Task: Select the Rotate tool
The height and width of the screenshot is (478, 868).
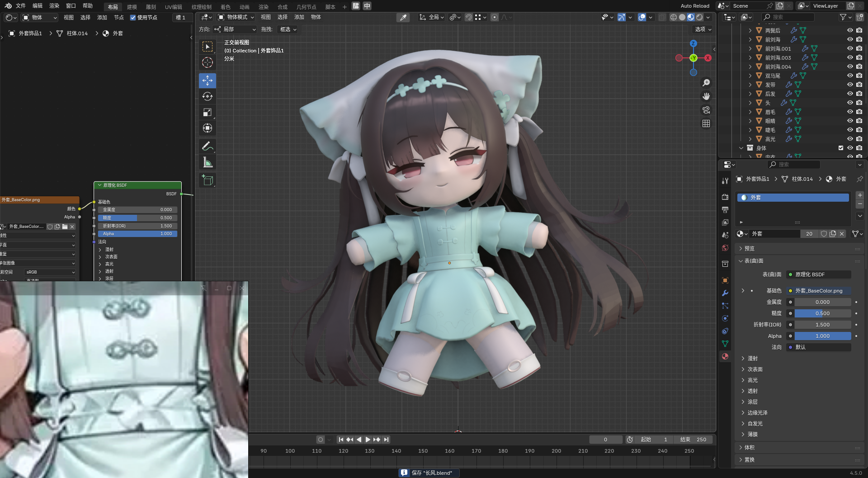Action: [208, 96]
